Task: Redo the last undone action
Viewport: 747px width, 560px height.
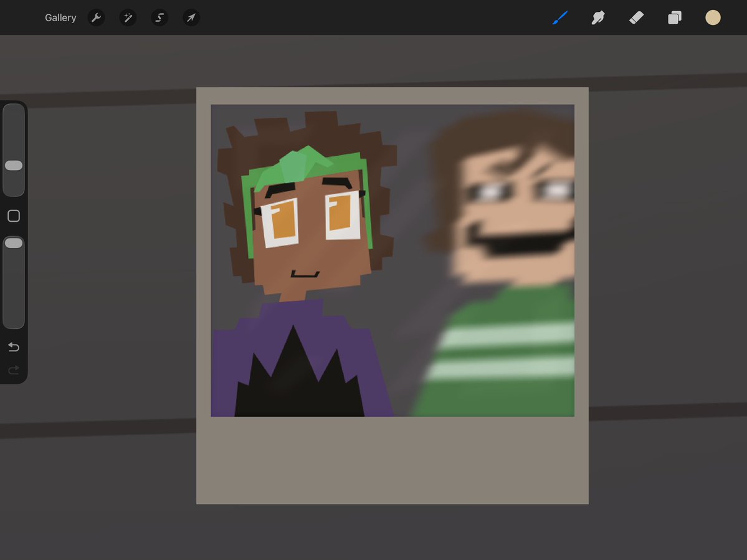Action: click(14, 369)
